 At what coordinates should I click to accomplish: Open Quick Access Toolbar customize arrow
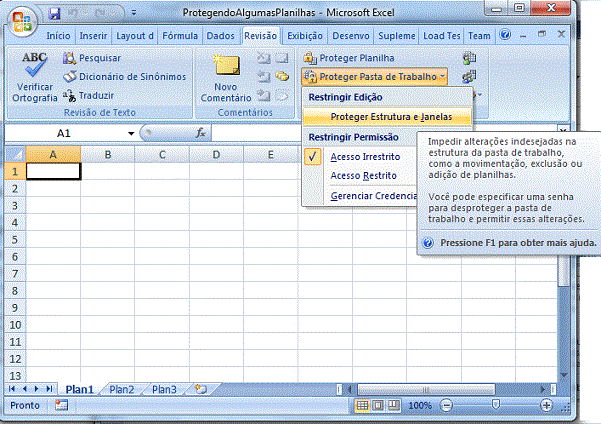click(x=134, y=13)
